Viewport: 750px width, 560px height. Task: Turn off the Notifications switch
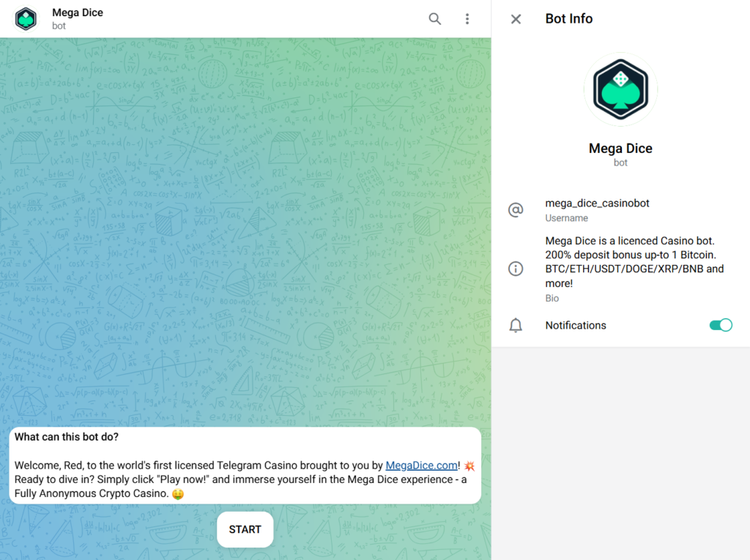pyautogui.click(x=721, y=325)
